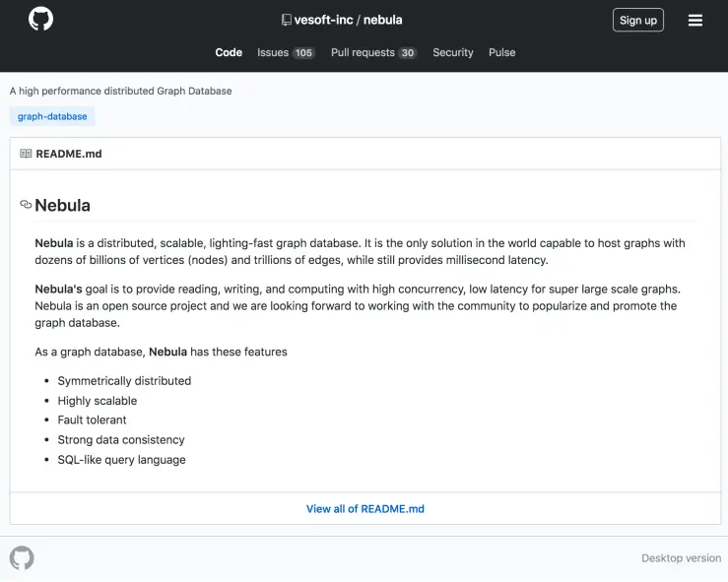Open the vesoft-inc organization link
The image size is (728, 582).
325,20
